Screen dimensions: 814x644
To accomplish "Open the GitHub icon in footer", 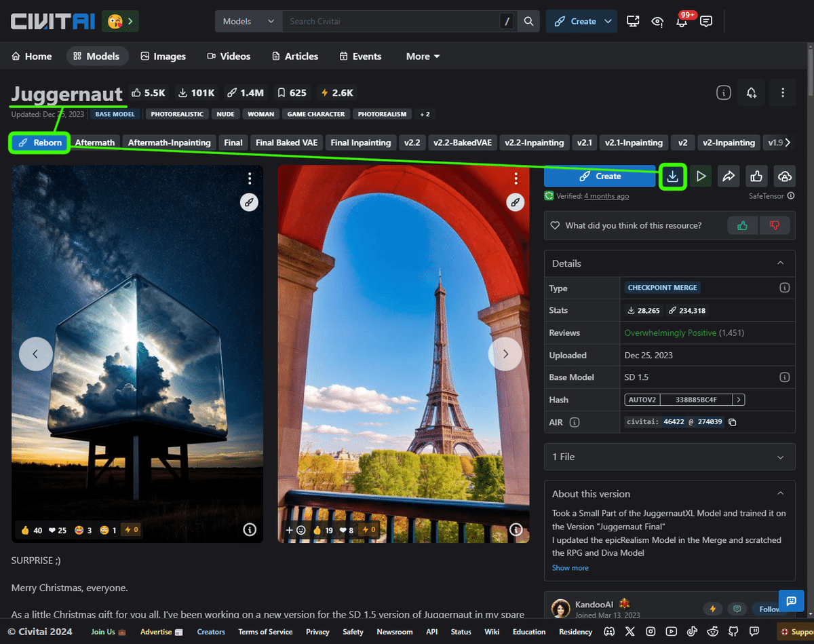I will (733, 632).
